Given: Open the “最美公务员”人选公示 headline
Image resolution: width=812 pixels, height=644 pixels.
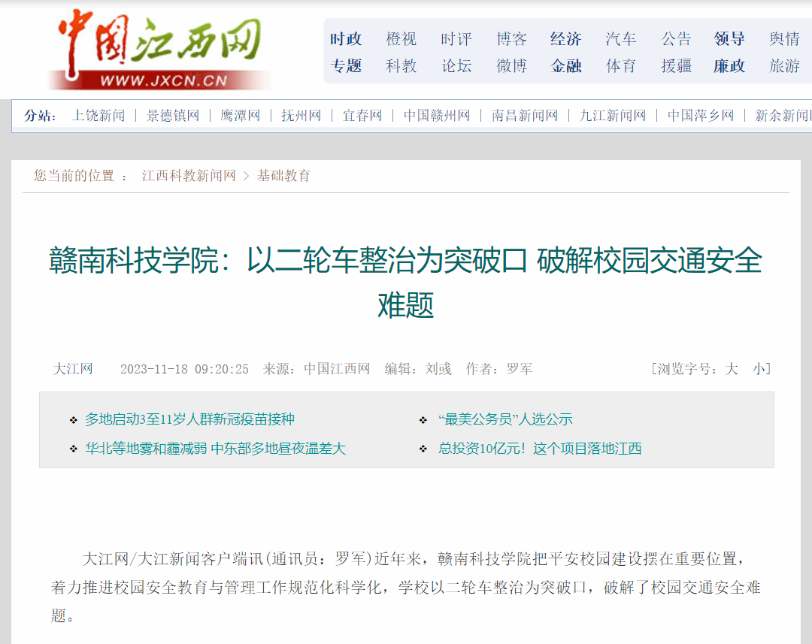Looking at the screenshot, I should 505,419.
